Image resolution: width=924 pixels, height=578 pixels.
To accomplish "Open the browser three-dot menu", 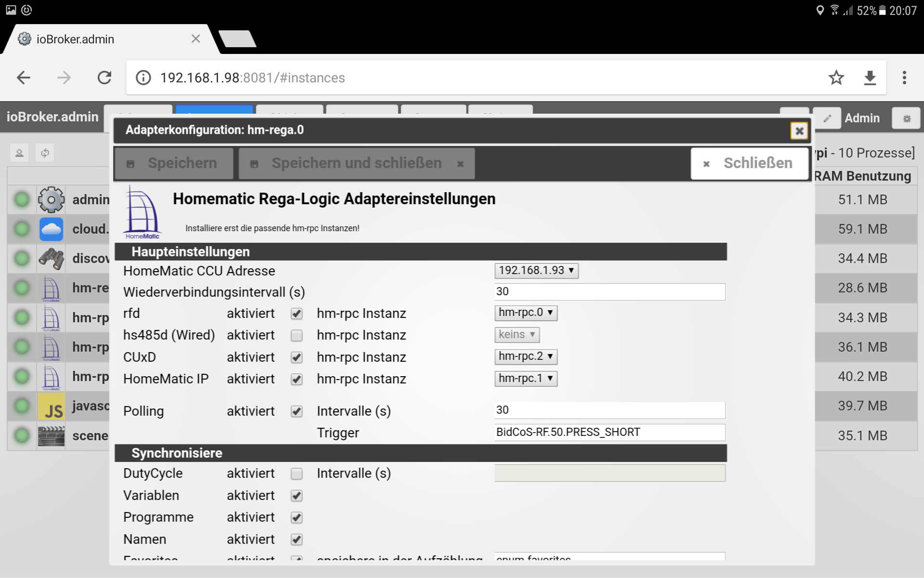I will tap(905, 78).
